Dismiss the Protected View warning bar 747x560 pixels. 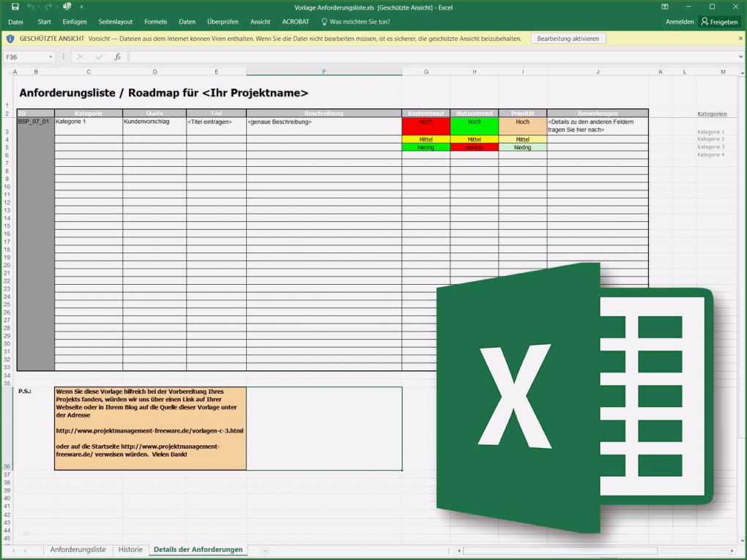pyautogui.click(x=740, y=38)
